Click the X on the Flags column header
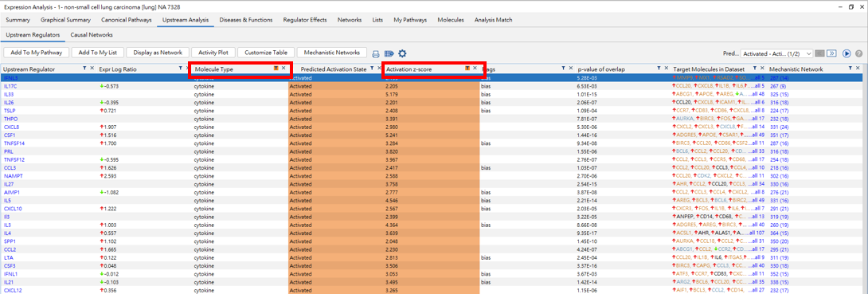Viewport: 868px width, 294px height. pyautogui.click(x=571, y=68)
